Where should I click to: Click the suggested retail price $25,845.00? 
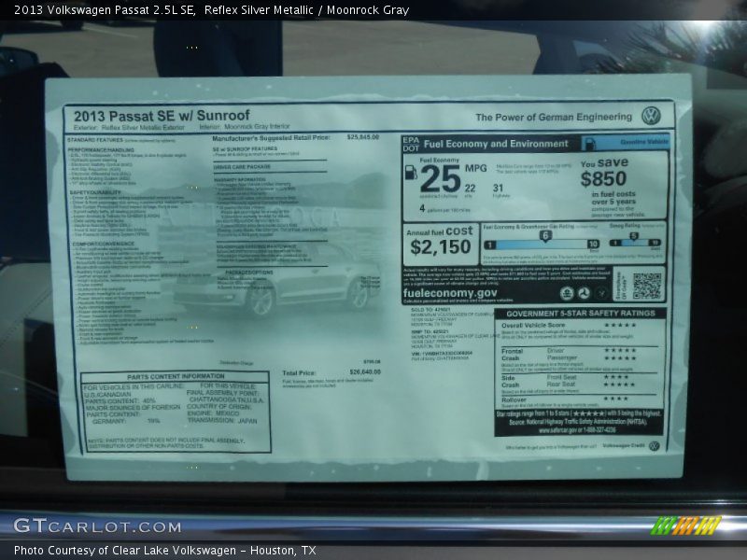pyautogui.click(x=363, y=137)
